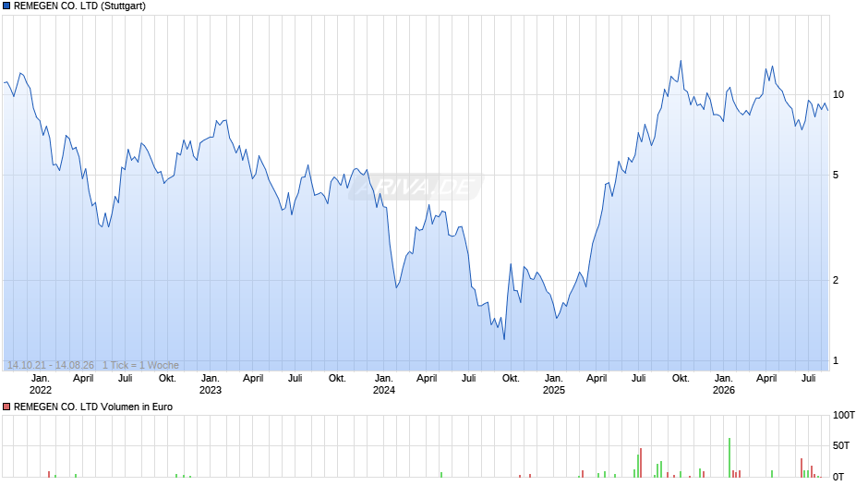Click the price axis label '5'
Image resolution: width=868 pixels, height=486 pixels.
836,176
